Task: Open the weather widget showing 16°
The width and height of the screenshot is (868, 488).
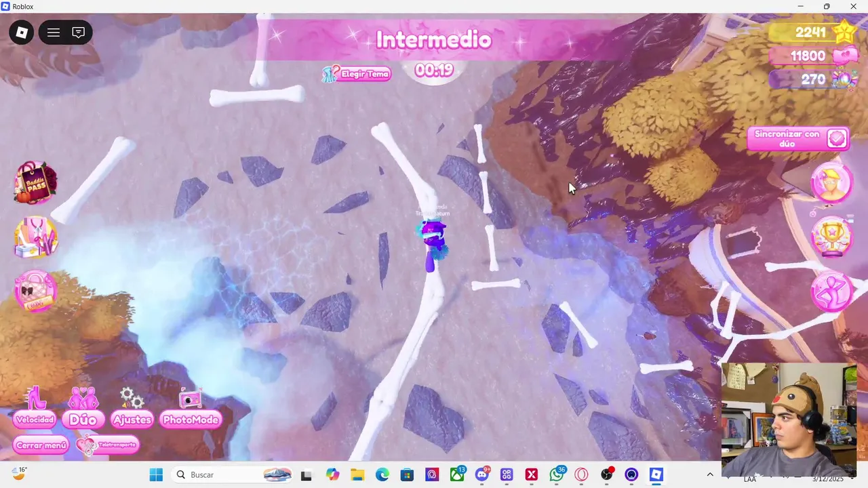Action: [19, 474]
